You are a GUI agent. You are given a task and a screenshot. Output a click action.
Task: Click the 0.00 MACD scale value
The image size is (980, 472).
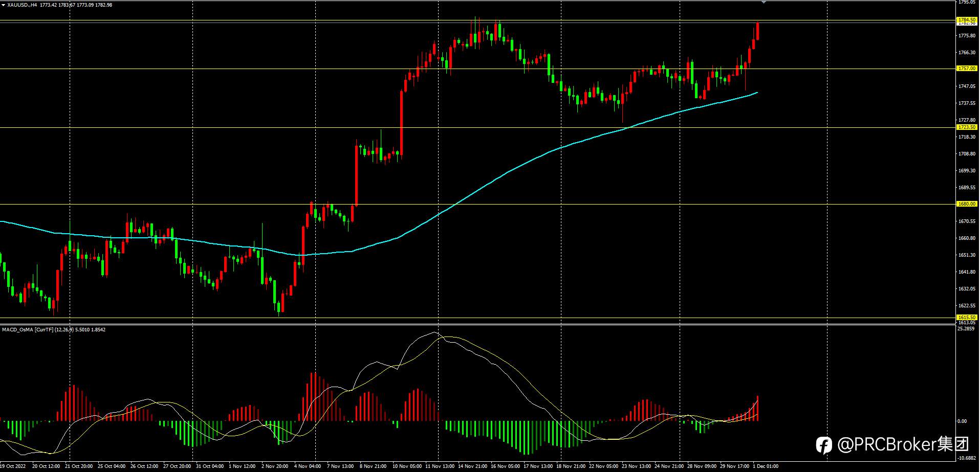pos(962,421)
